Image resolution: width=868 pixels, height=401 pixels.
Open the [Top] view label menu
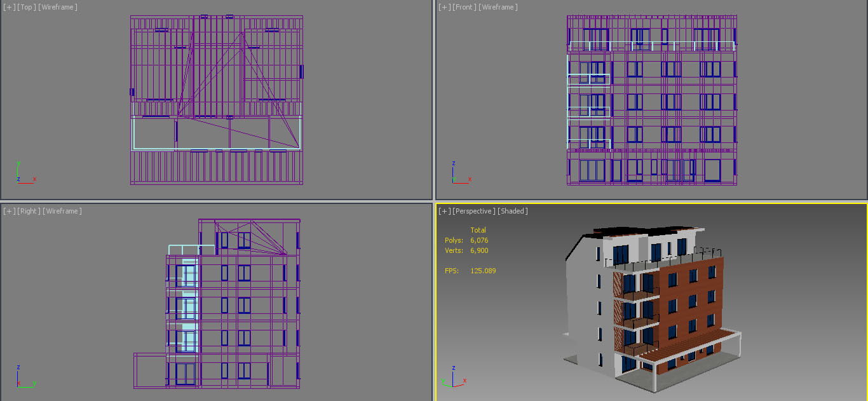[26, 7]
